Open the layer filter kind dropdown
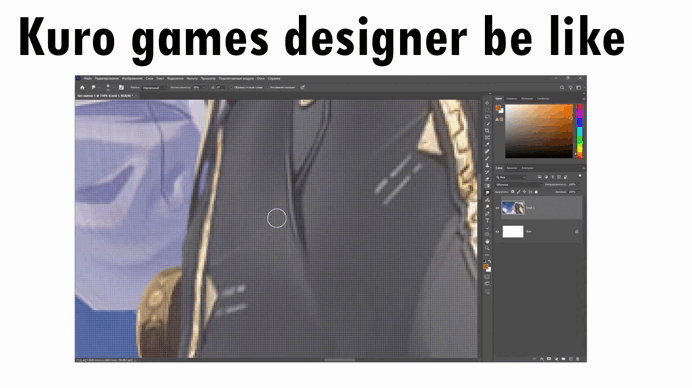 pos(511,177)
